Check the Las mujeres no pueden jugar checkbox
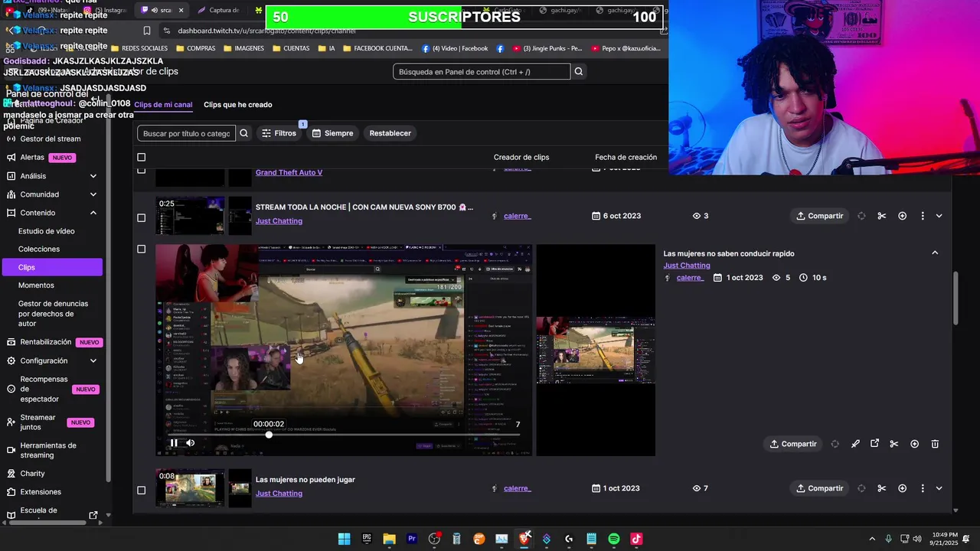 point(141,490)
